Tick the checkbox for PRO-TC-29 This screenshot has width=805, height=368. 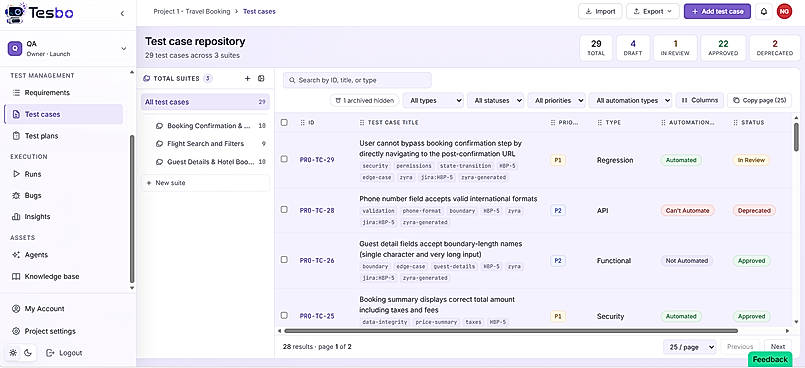pyautogui.click(x=284, y=160)
